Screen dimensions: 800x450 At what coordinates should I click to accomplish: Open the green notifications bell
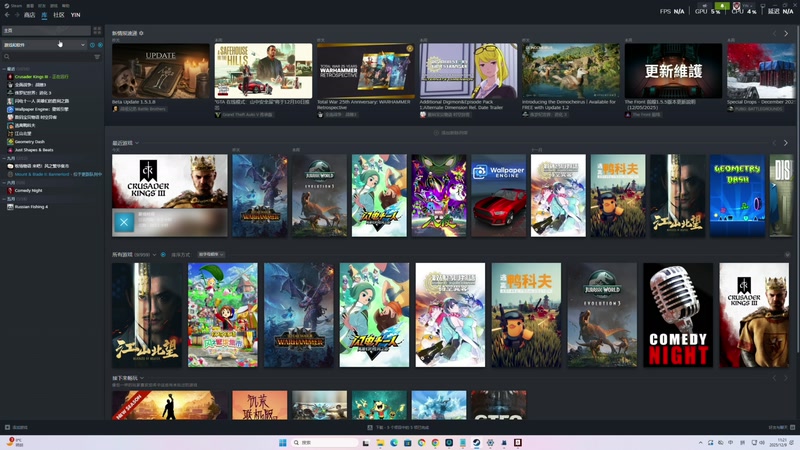[721, 6]
